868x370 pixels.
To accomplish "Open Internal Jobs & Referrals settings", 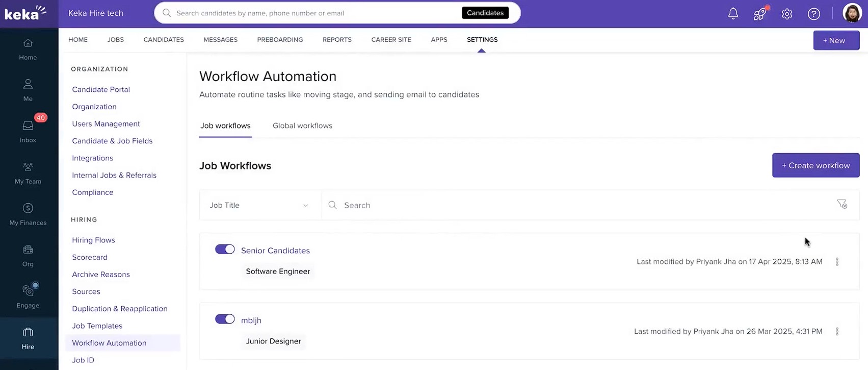I will [114, 175].
